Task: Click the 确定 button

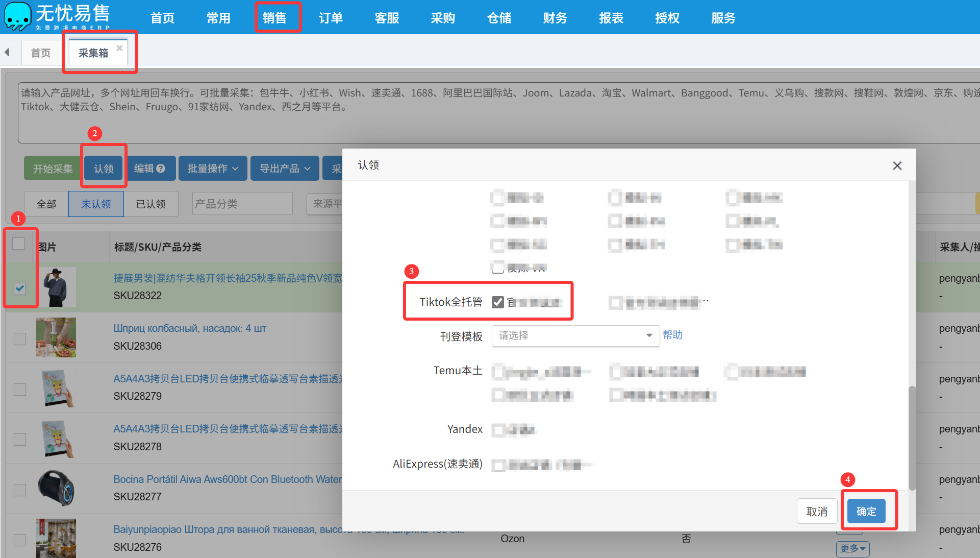Action: click(866, 511)
